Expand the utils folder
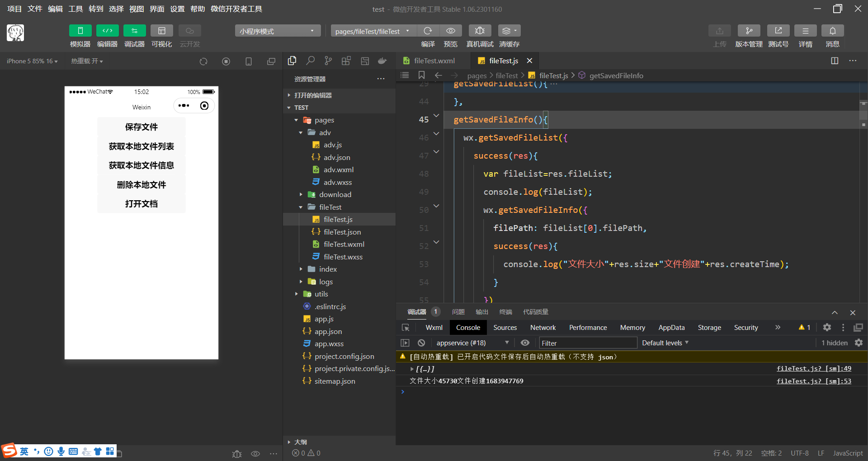The height and width of the screenshot is (461, 868). click(x=339, y=294)
